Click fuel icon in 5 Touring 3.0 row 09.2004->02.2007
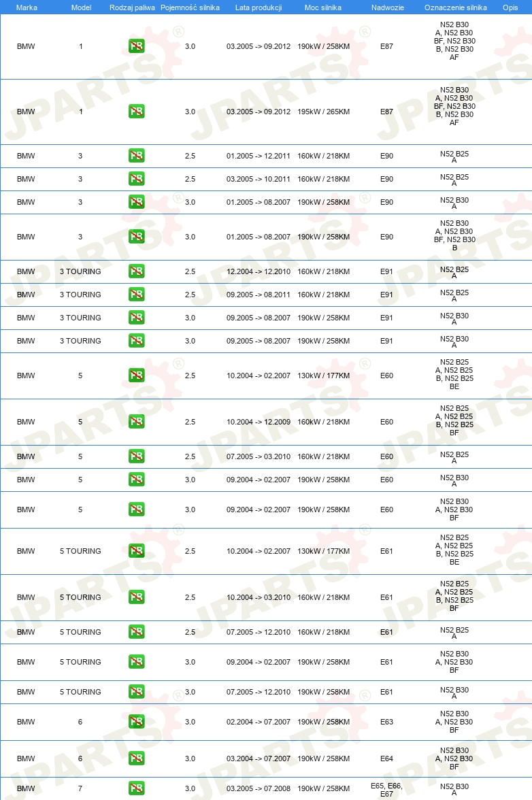The width and height of the screenshot is (532, 800). coord(136,662)
